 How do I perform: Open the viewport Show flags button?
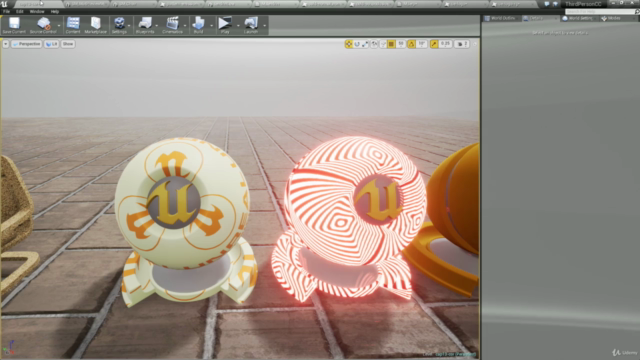click(68, 44)
